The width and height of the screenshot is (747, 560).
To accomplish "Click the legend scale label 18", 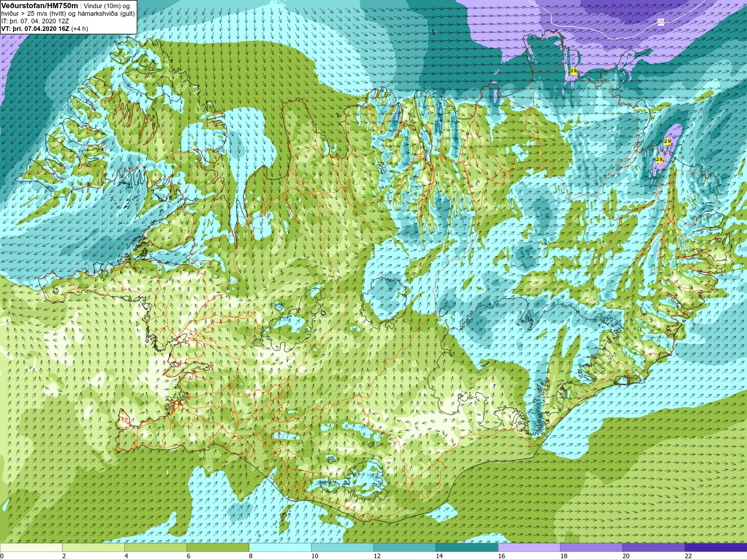I will [x=564, y=556].
